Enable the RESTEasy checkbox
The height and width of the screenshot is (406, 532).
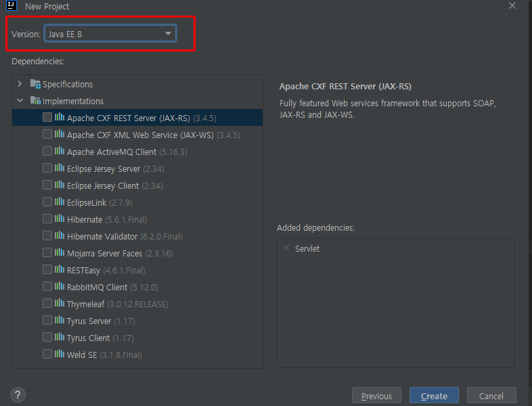point(47,269)
